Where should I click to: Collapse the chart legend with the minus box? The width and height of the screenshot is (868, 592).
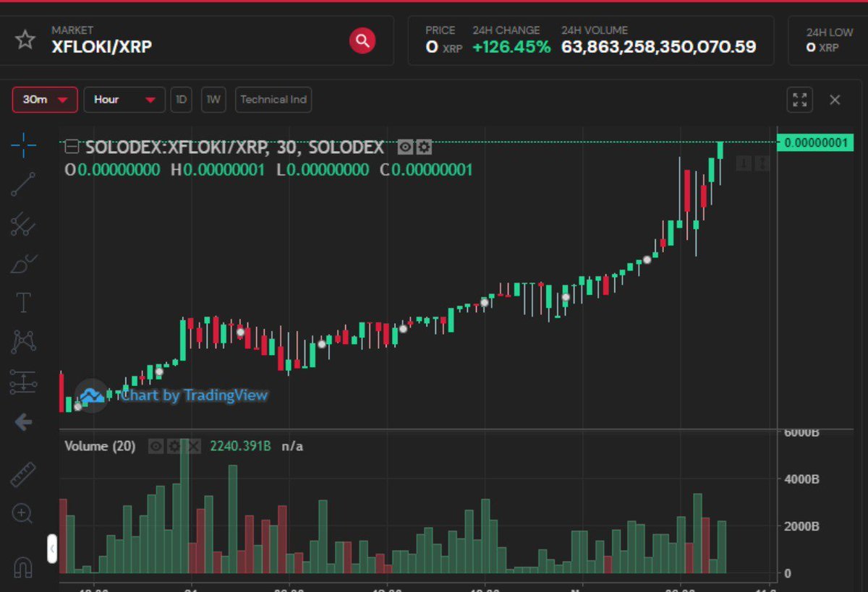[x=72, y=147]
